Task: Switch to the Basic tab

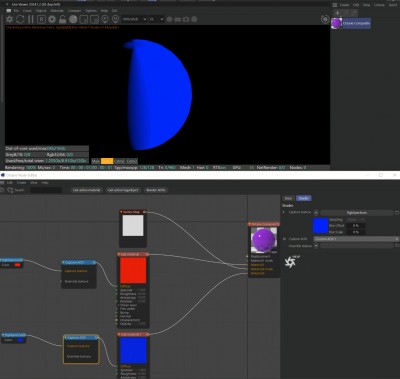Action: [x=288, y=198]
